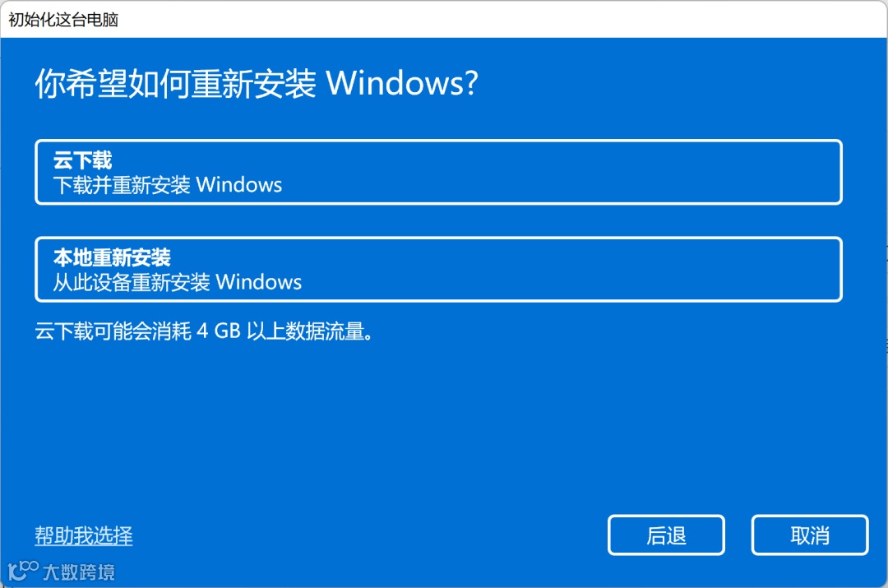Select the bold 本地重新安装 option title
Viewport: 888px width, 588px height.
pyautogui.click(x=112, y=257)
